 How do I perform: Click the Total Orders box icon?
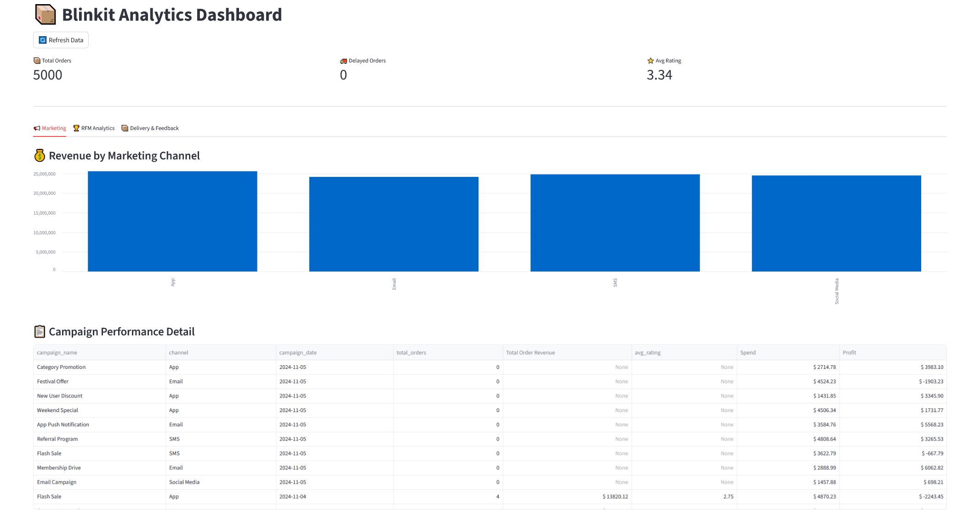[x=37, y=61]
